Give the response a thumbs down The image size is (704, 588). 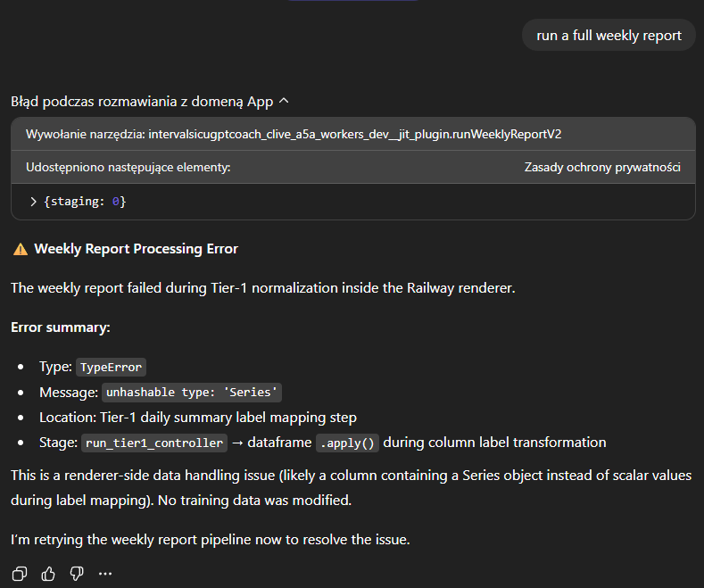pyautogui.click(x=77, y=573)
